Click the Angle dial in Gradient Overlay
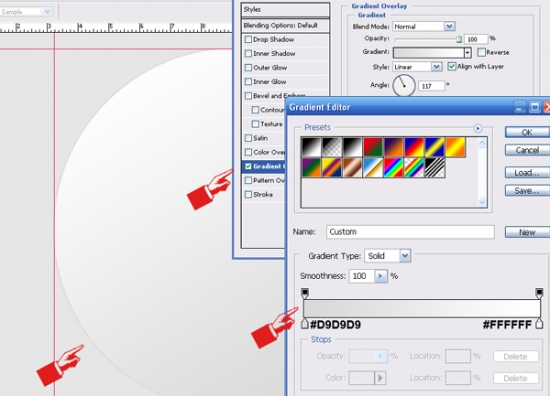Image resolution: width=550 pixels, height=396 pixels. (x=404, y=86)
